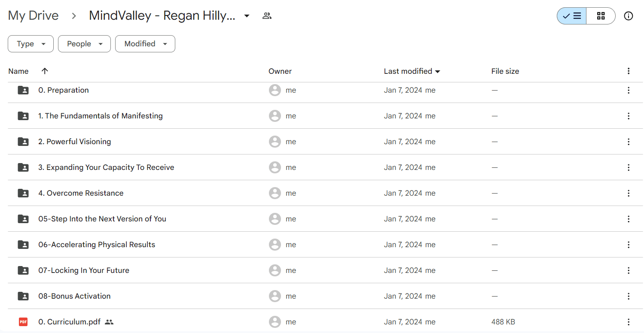Click folder icon for 08-Bonus Activation
Viewport: 644px width, 333px height.
[23, 296]
